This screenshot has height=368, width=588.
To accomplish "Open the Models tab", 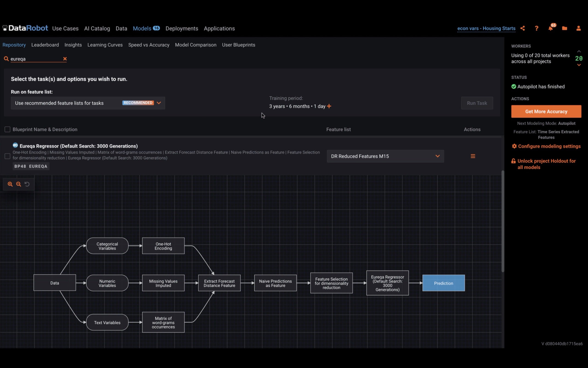I will (146, 29).
